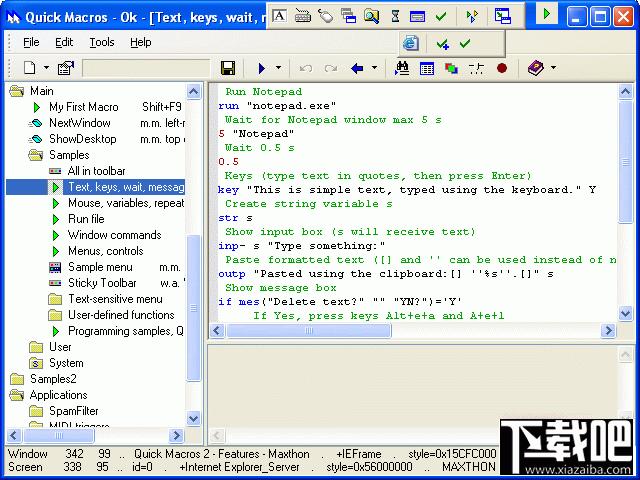Collapse the Main folder in tree

point(17,91)
